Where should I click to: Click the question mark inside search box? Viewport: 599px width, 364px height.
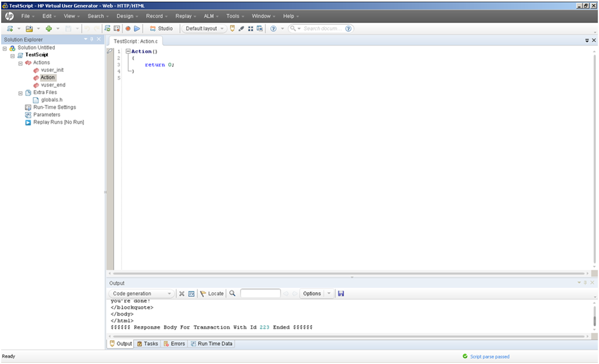point(349,29)
